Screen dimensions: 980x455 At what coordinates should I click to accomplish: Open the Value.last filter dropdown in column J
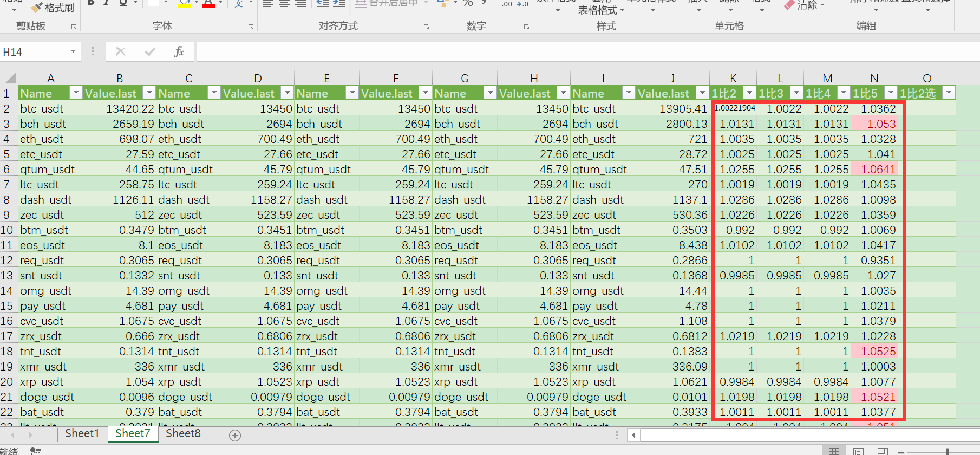pos(702,93)
